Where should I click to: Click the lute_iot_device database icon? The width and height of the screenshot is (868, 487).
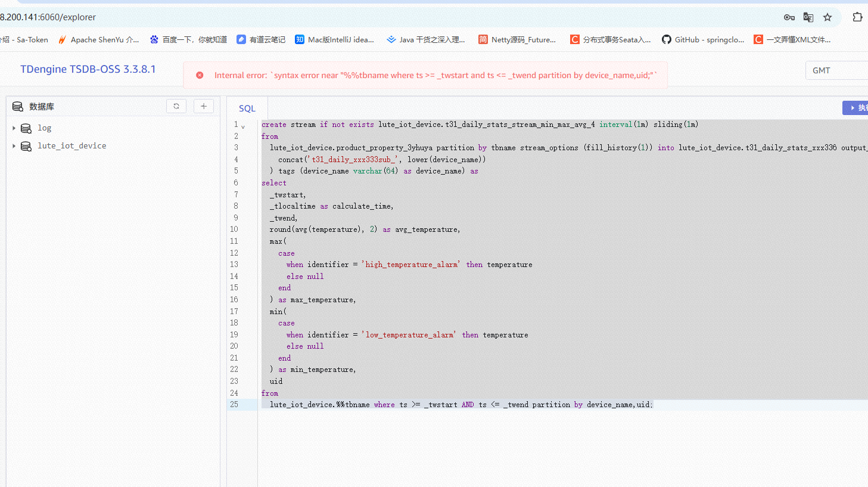coord(26,146)
